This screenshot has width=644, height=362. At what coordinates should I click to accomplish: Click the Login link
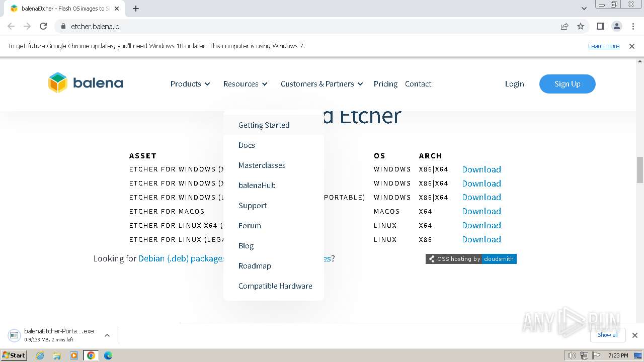514,84
